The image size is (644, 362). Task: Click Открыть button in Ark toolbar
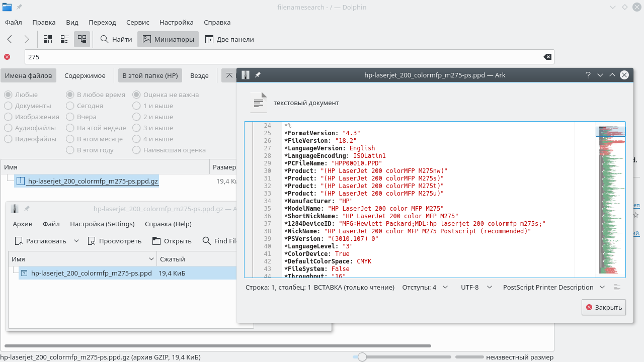tap(172, 241)
